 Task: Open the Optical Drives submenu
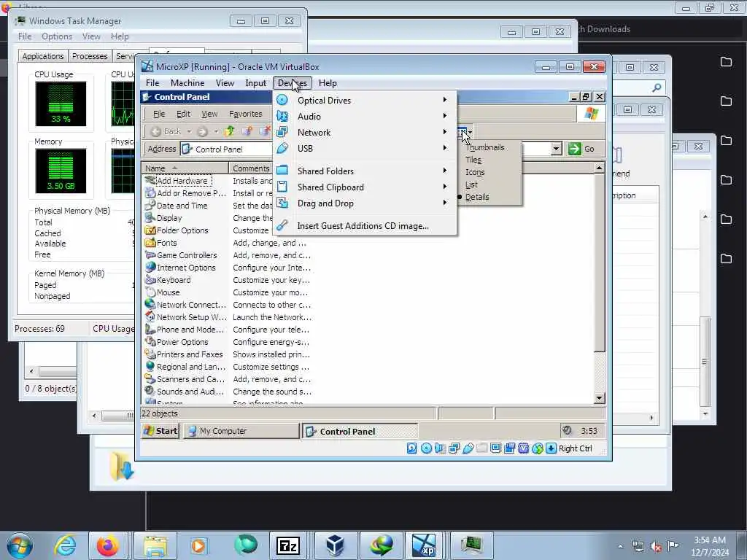pyautogui.click(x=365, y=100)
